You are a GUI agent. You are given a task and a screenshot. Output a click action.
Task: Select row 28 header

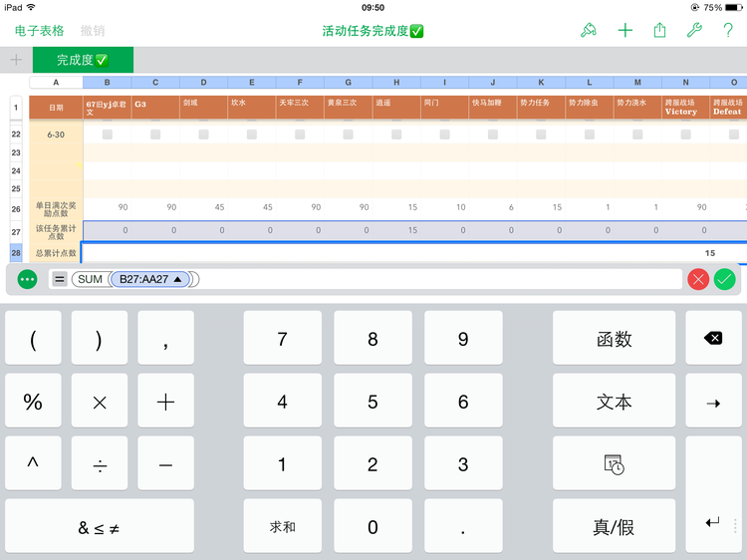[x=16, y=252]
